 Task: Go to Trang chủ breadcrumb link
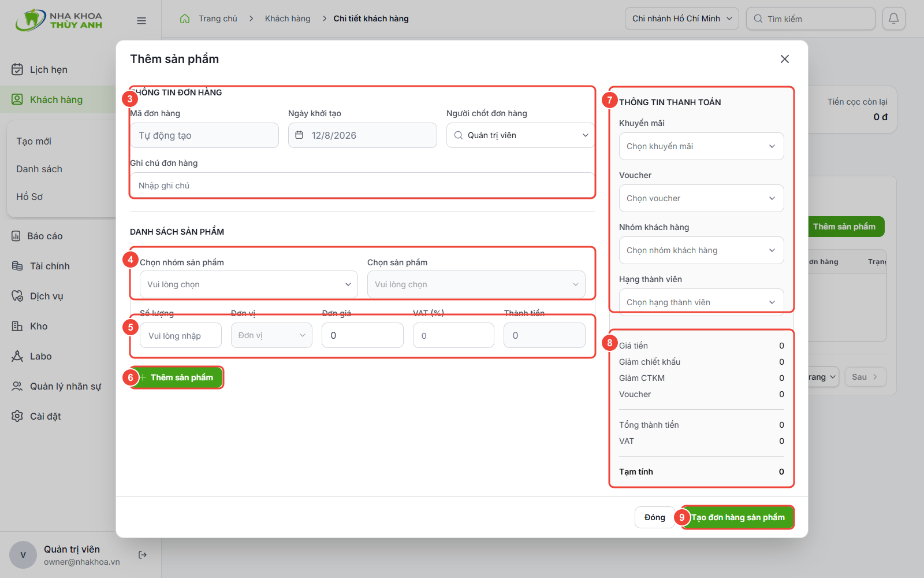coord(218,18)
